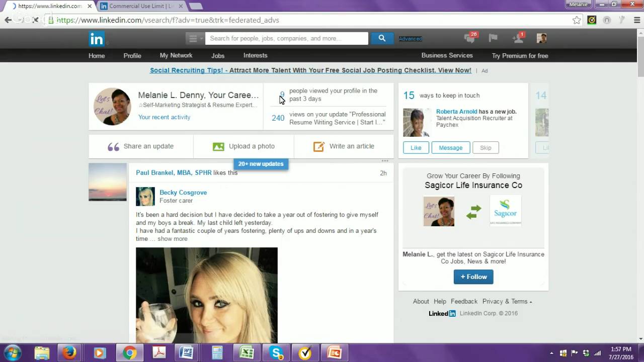Open the feed post options ellipsis
644x362 pixels.
(385, 161)
